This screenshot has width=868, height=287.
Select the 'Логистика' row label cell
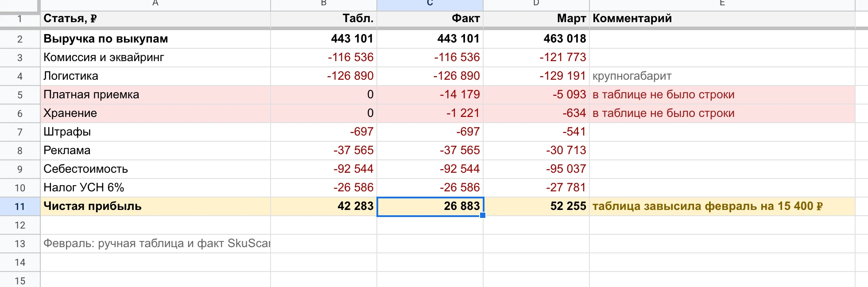(155, 76)
